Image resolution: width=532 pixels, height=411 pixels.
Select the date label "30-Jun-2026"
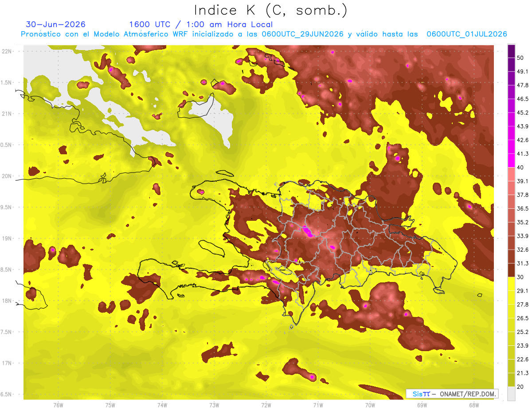[x=56, y=24]
